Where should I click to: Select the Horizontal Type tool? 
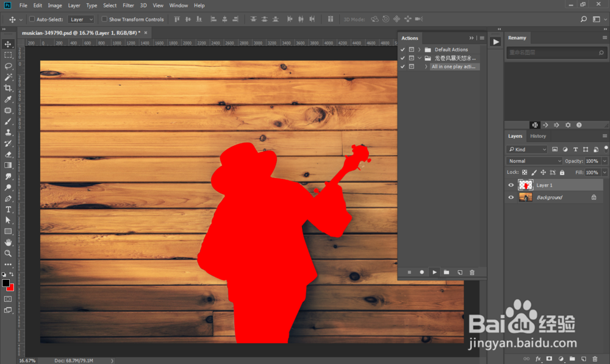(x=8, y=209)
